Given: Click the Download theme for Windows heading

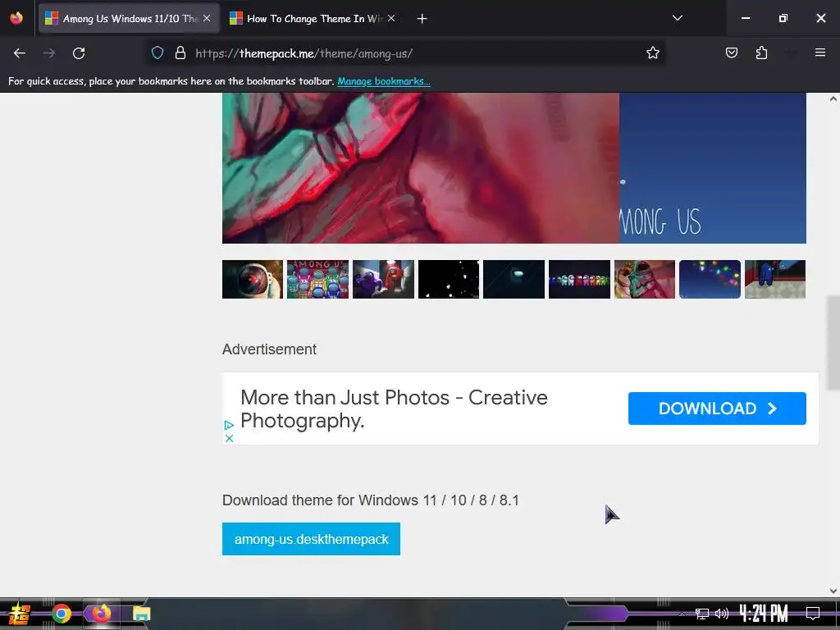Looking at the screenshot, I should click(x=370, y=500).
